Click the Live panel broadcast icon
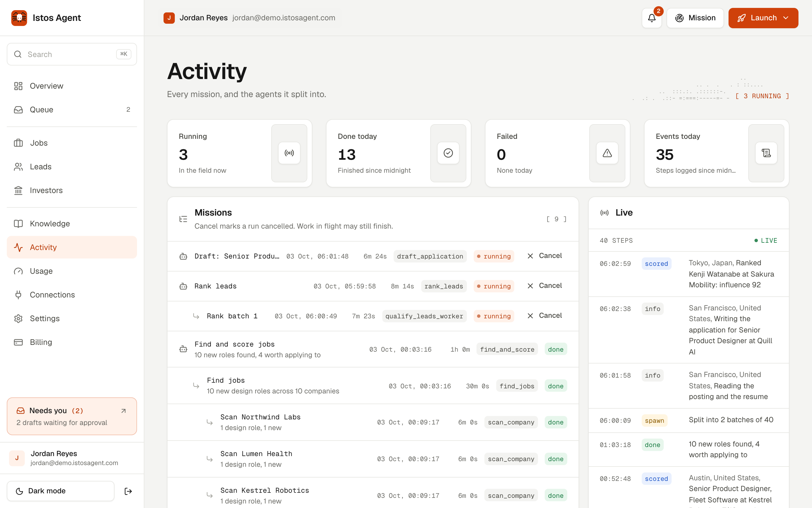The height and width of the screenshot is (508, 812). [x=604, y=213]
